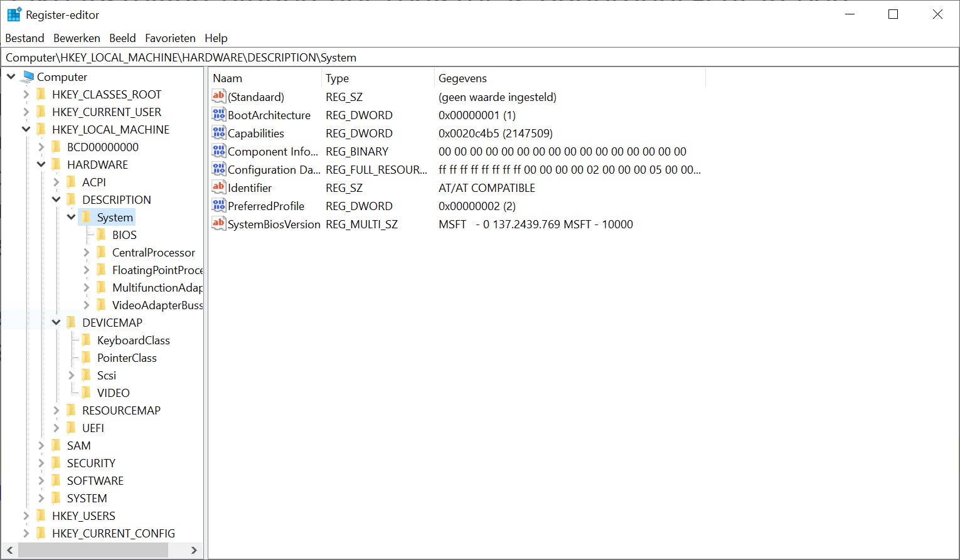Screen dimensions: 960x560
Task: Open the Bewerken menu
Action: [x=77, y=38]
